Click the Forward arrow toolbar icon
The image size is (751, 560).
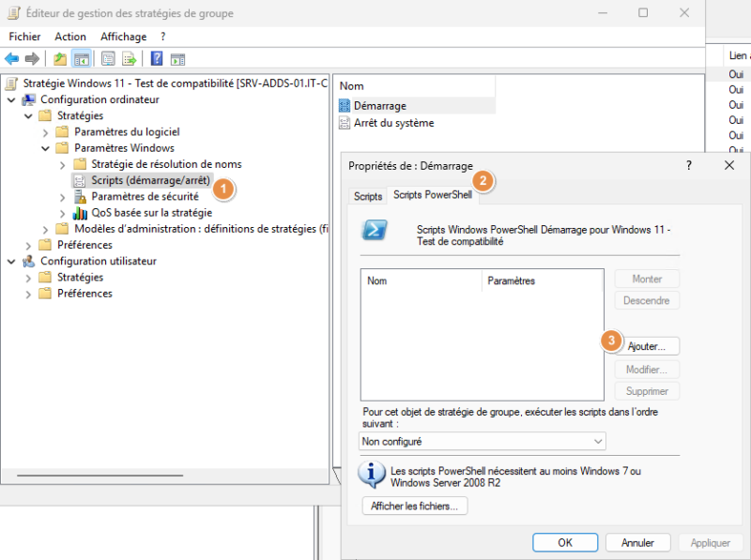[32, 59]
